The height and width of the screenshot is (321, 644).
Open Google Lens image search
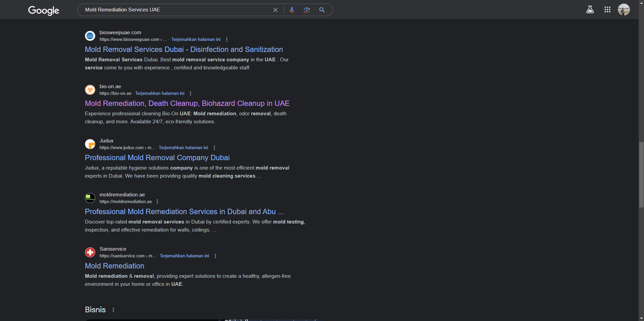[306, 10]
